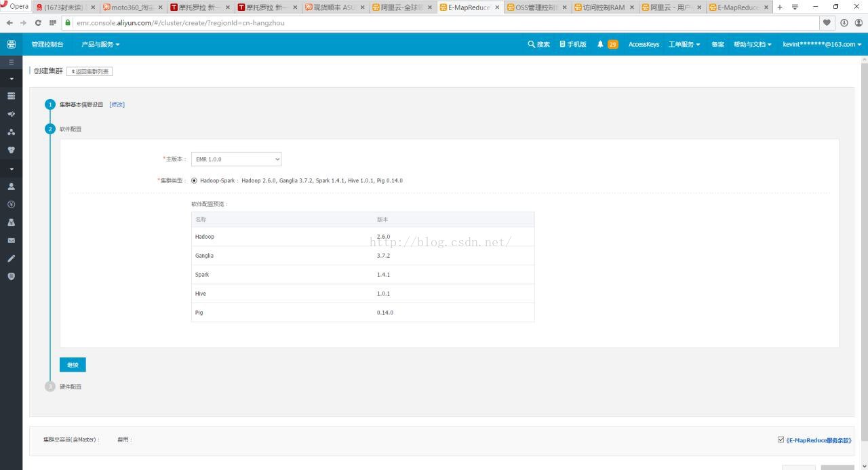Click the browser back arrow

(x=9, y=22)
